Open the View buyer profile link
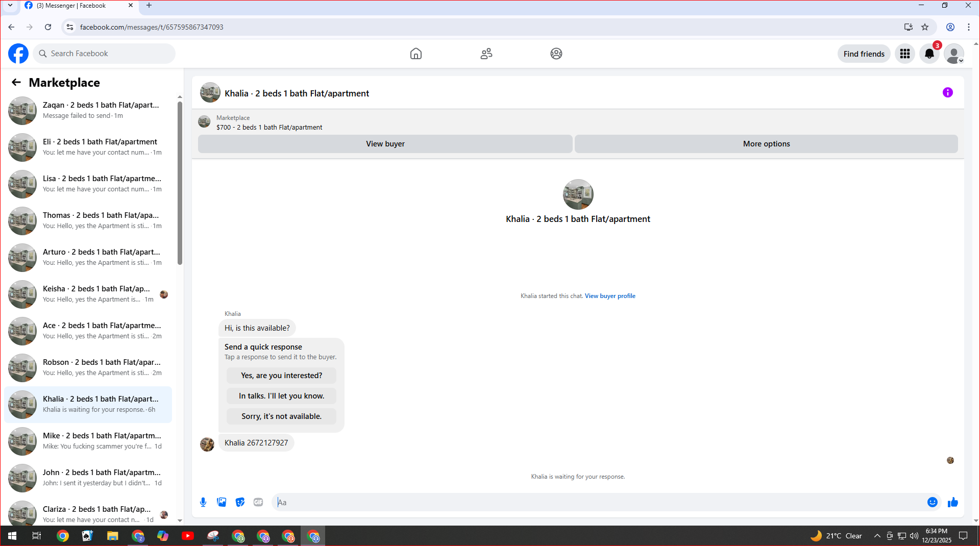 coord(610,296)
